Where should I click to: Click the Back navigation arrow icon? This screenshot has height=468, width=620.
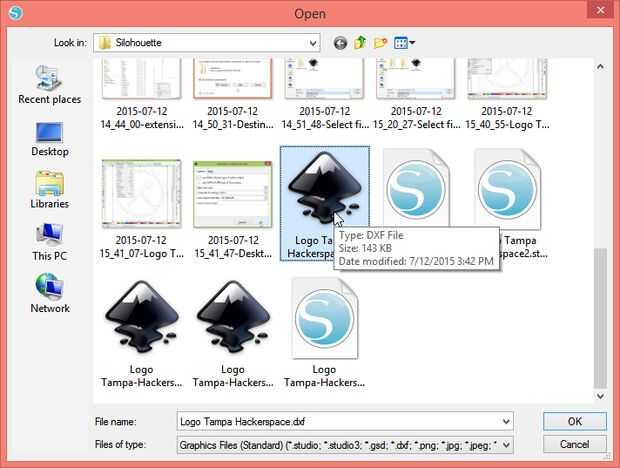coord(340,43)
